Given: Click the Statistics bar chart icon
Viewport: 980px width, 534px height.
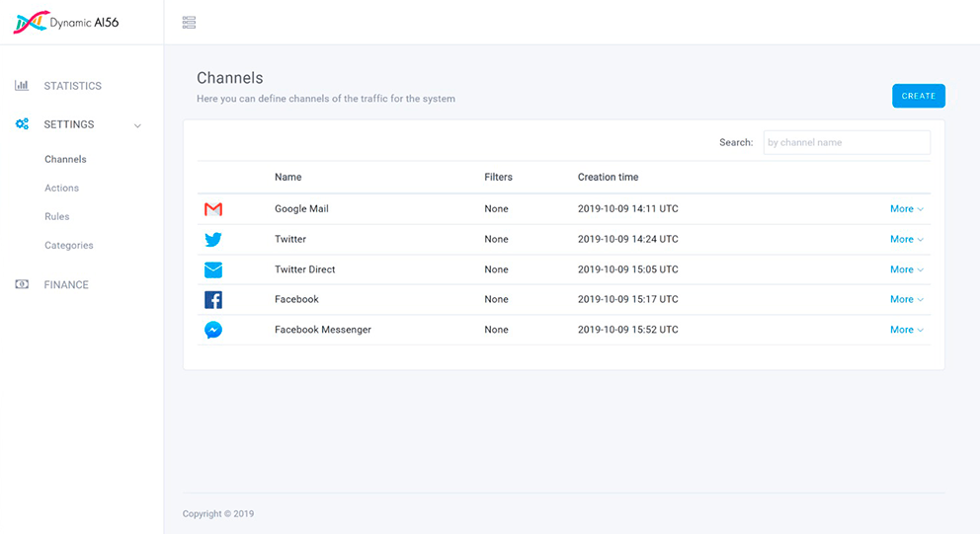Looking at the screenshot, I should (x=22, y=86).
